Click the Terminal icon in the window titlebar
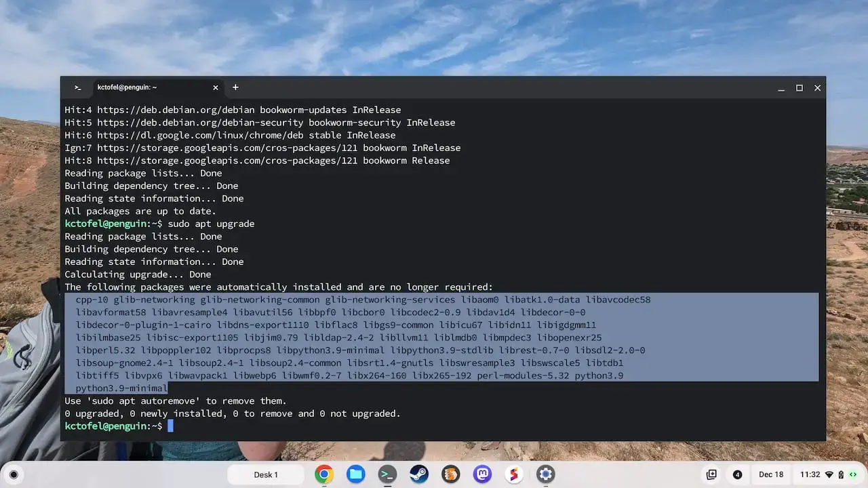 [77, 87]
